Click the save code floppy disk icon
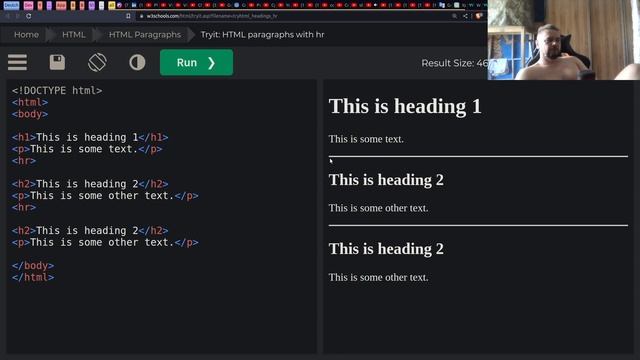 click(x=57, y=62)
